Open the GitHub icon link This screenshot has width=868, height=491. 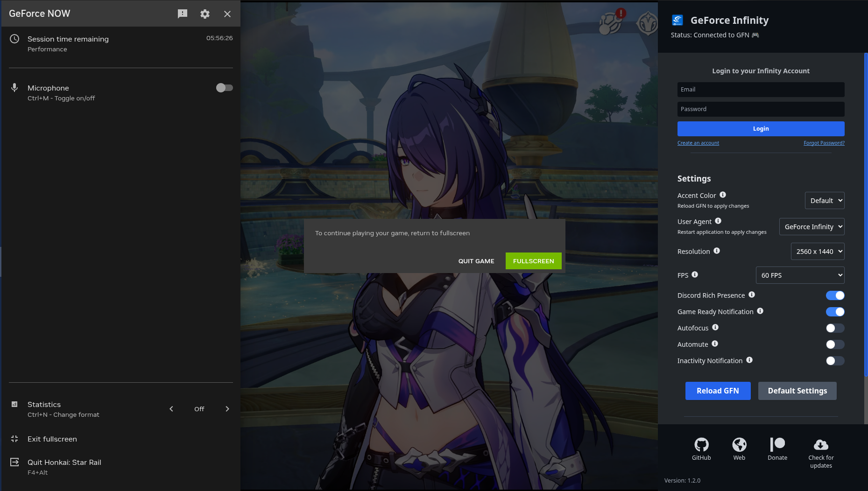click(701, 445)
